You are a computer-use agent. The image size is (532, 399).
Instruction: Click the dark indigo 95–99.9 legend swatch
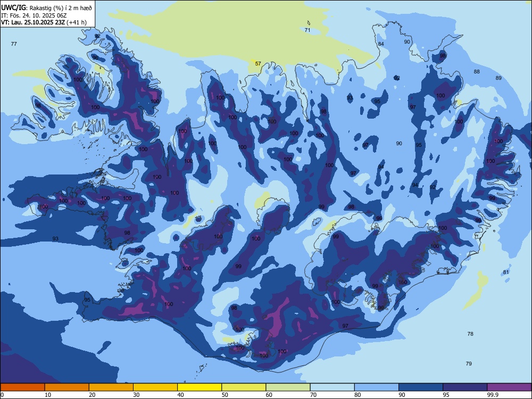click(465, 387)
